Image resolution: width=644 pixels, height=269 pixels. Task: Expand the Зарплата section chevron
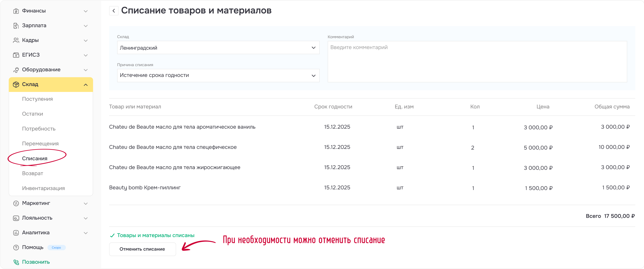85,26
